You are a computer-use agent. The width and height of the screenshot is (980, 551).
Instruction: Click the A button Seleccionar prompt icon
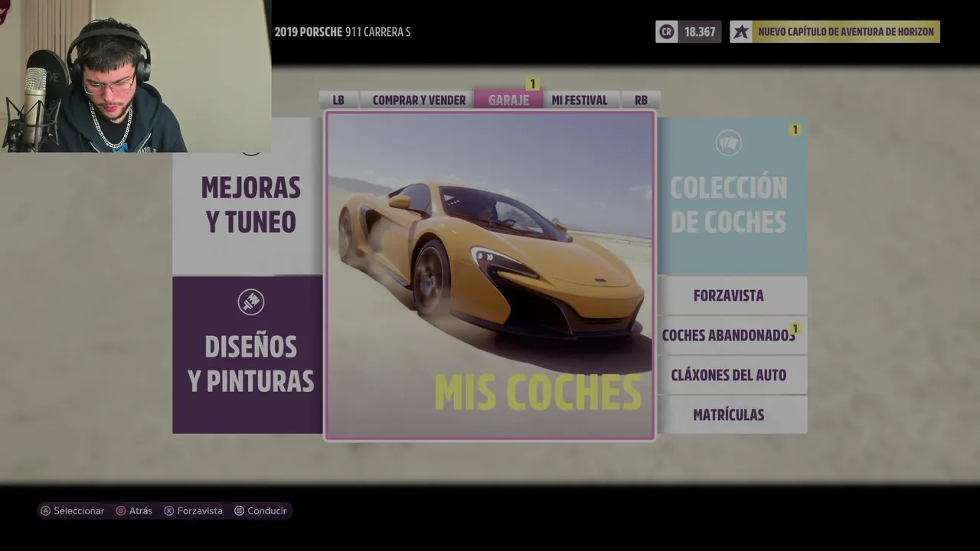pos(45,510)
